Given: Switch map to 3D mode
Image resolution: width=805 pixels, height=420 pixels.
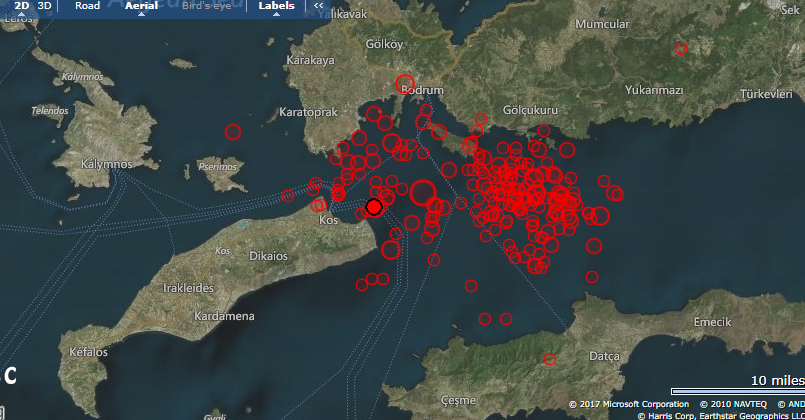Looking at the screenshot, I should point(45,6).
